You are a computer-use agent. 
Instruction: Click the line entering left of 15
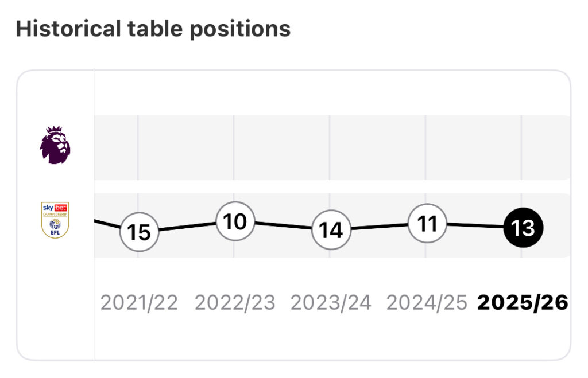[x=108, y=224]
